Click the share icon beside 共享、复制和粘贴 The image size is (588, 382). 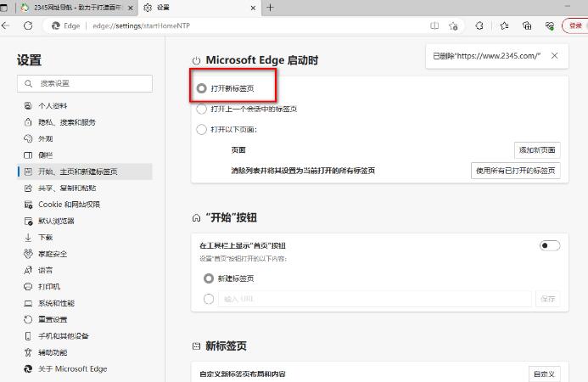tap(28, 188)
